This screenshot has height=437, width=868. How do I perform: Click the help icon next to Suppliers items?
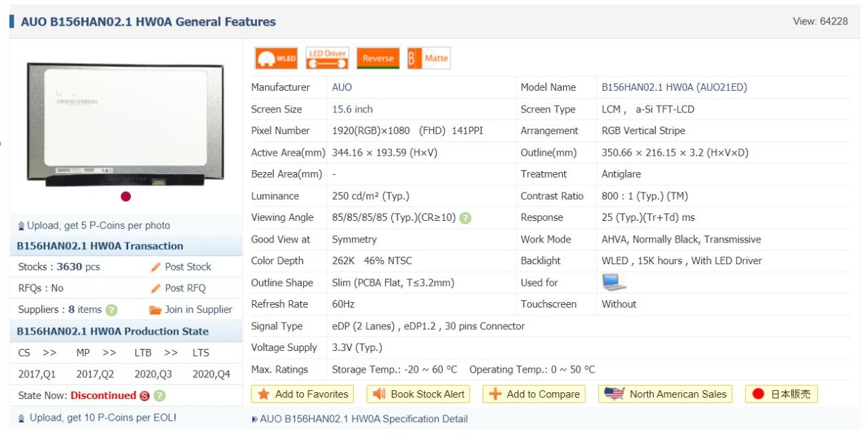coord(111,310)
